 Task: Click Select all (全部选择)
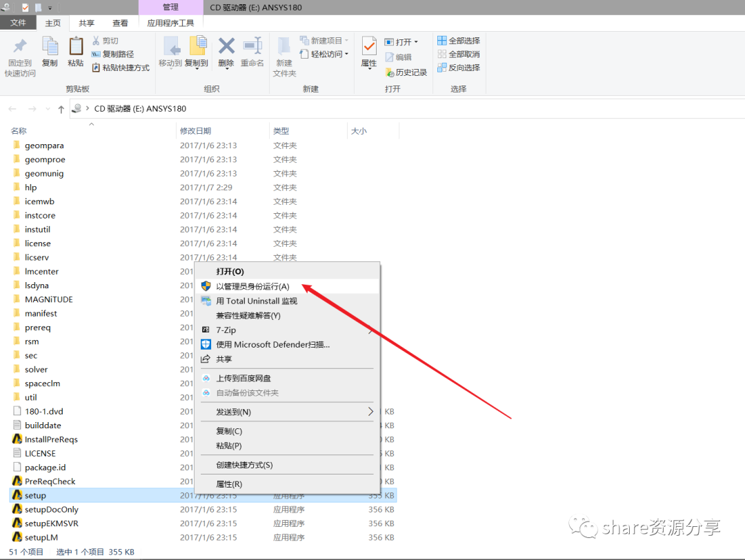459,41
